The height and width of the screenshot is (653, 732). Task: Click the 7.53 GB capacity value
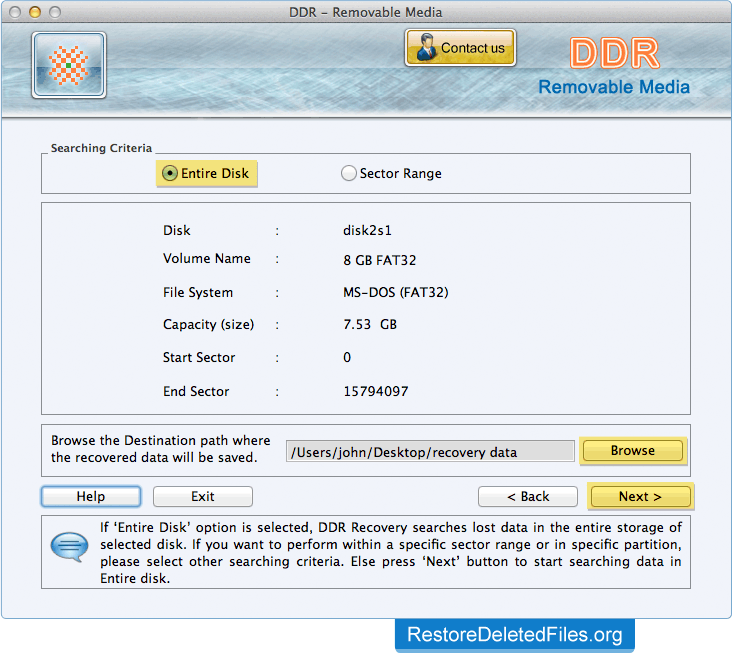[x=370, y=324]
